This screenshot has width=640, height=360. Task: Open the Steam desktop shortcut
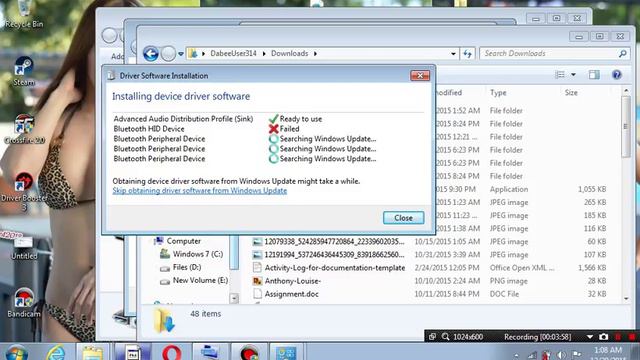[24, 71]
